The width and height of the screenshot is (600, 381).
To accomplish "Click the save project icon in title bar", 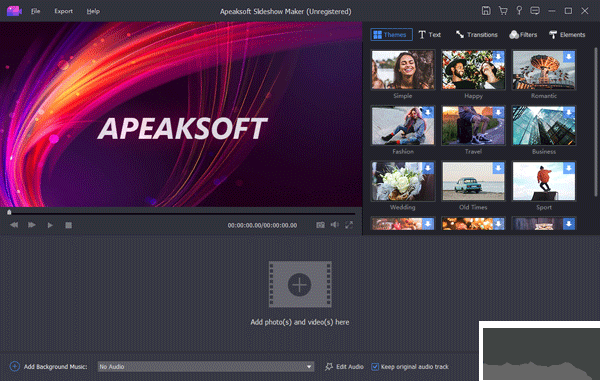I will tap(486, 11).
